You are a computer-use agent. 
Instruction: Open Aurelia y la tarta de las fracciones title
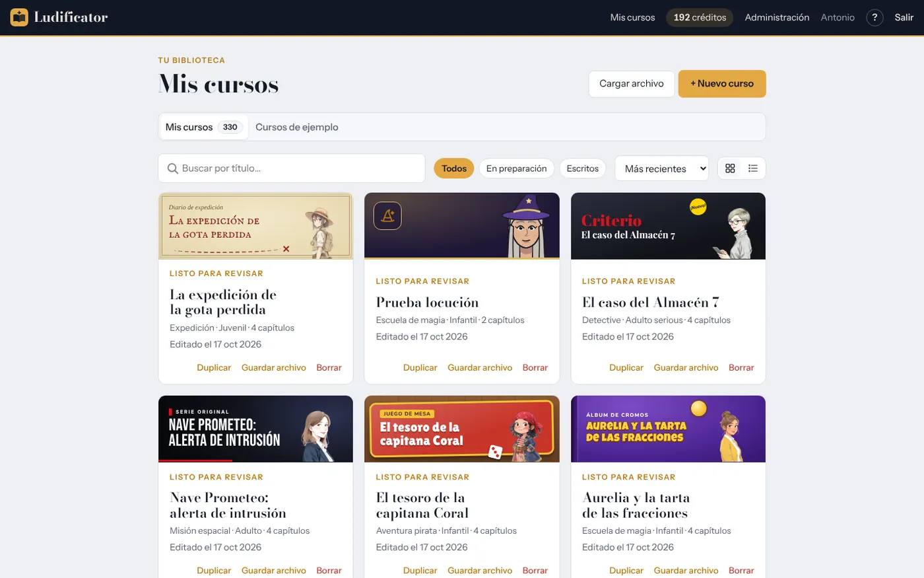point(636,505)
